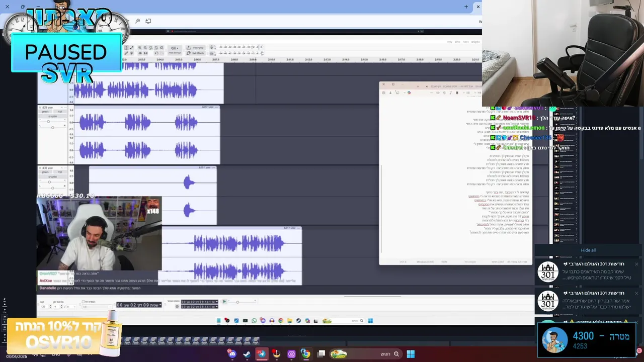Click the tempo field showing 120
644x362 pixels.
coord(43,307)
